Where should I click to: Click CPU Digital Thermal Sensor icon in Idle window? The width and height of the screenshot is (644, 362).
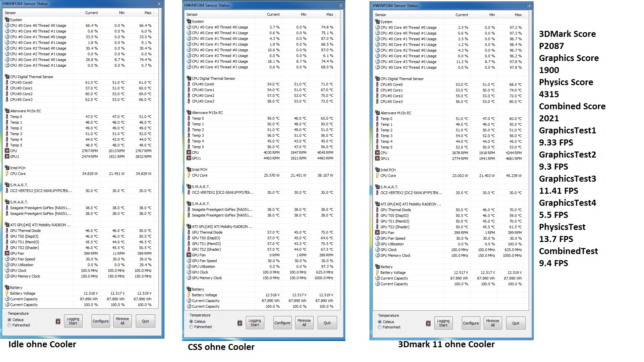(7, 77)
